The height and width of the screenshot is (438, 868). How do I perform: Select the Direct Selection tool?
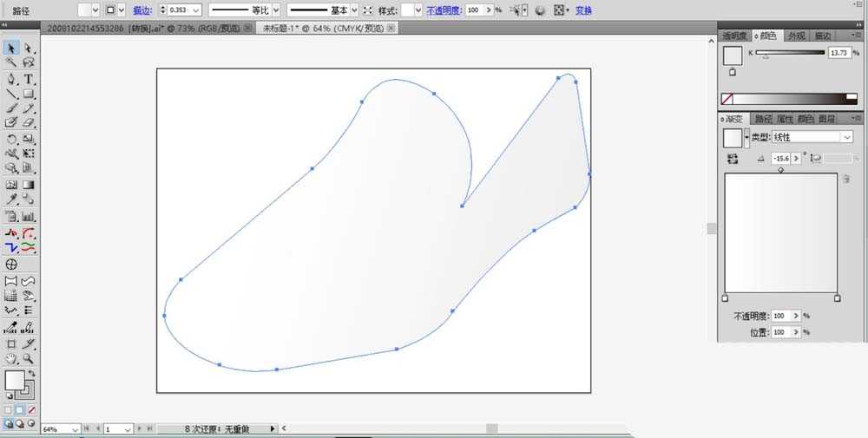29,49
